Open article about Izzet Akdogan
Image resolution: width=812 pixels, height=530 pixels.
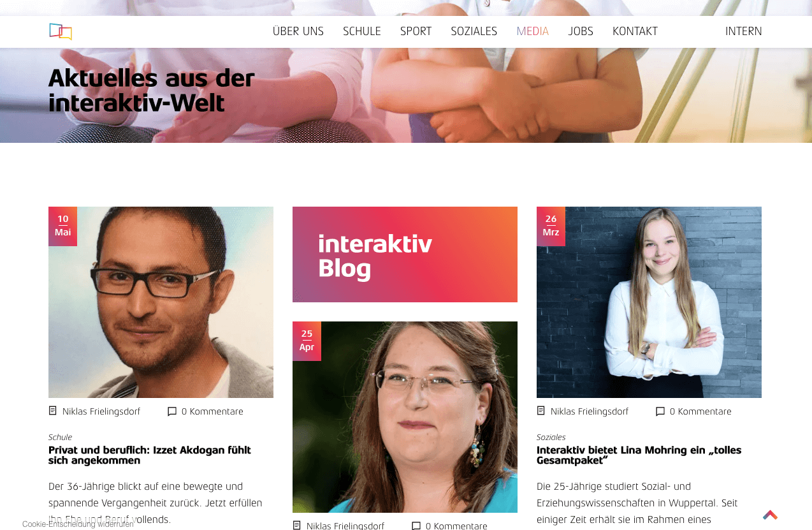pyautogui.click(x=150, y=455)
